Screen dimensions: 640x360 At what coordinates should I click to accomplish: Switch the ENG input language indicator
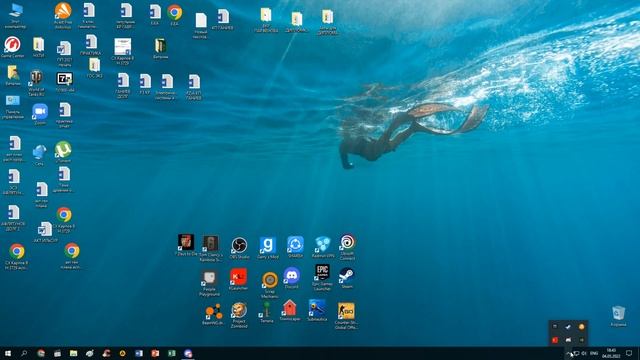pyautogui.click(x=594, y=353)
